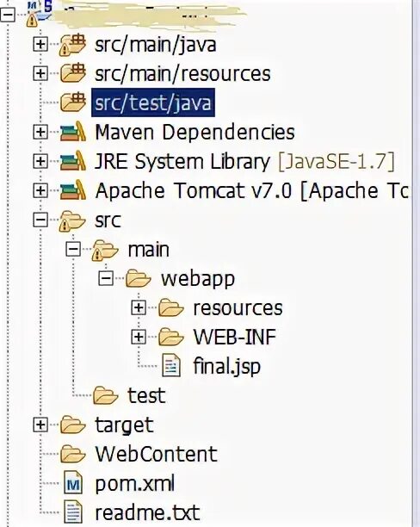The height and width of the screenshot is (527, 420).
Task: Click the Apache Tomcat v7.0 library icon
Action: pyautogui.click(x=72, y=190)
